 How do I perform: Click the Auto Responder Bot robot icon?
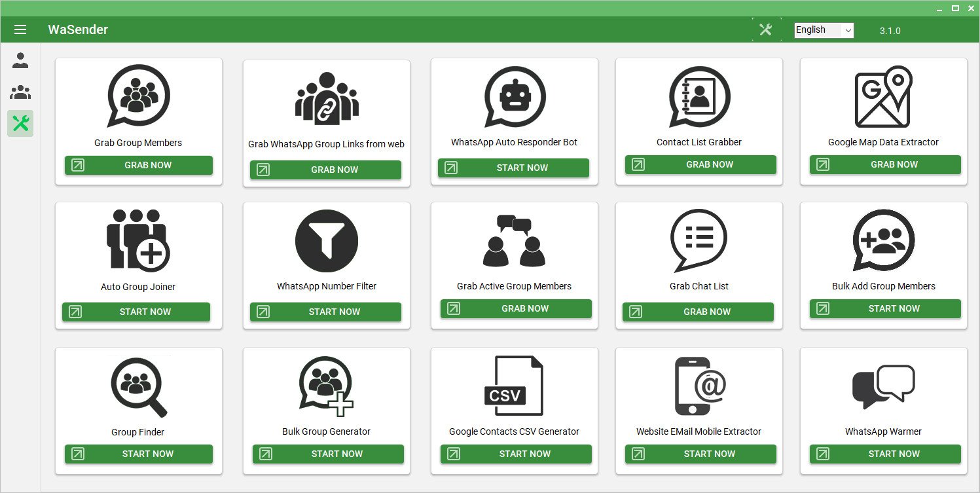tap(515, 97)
